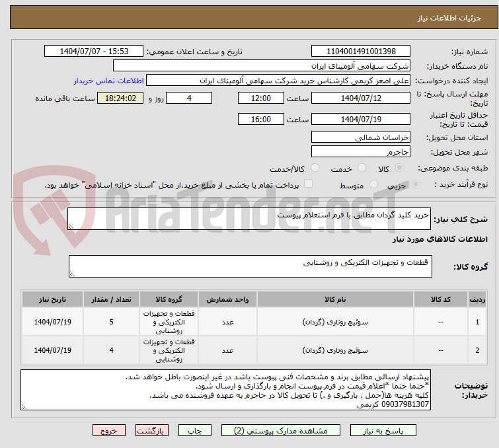Click the price validity date 1404/07/19 field
This screenshot has height=448, width=499.
(361, 119)
